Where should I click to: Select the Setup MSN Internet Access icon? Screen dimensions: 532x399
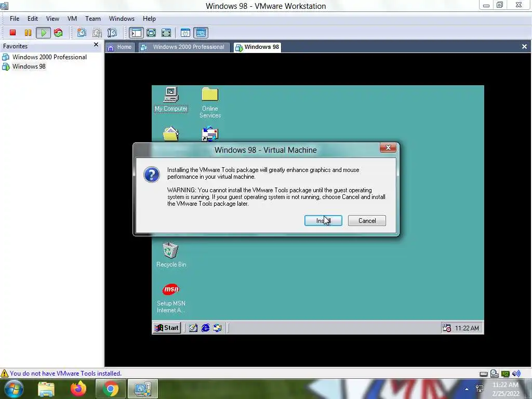point(170,299)
